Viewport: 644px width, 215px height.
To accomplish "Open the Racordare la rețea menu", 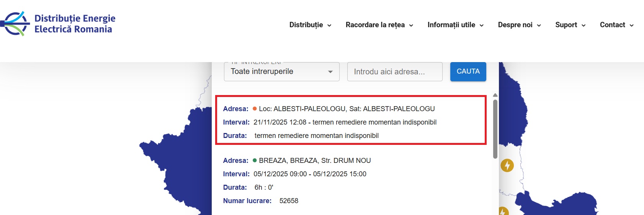I will pos(379,25).
